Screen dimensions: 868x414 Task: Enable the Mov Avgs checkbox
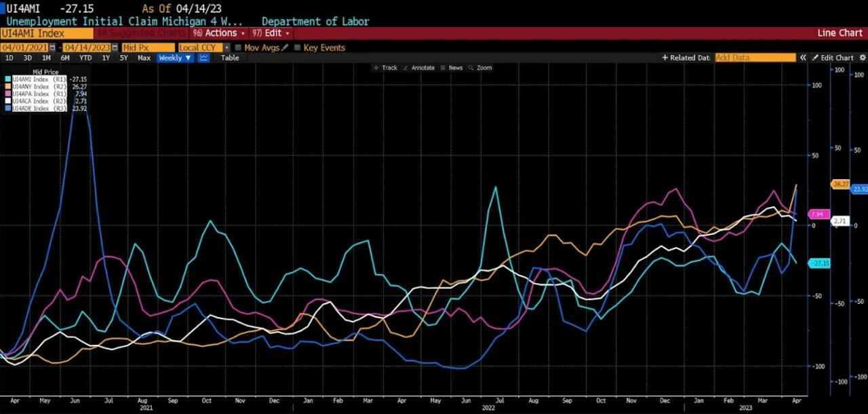click(238, 48)
